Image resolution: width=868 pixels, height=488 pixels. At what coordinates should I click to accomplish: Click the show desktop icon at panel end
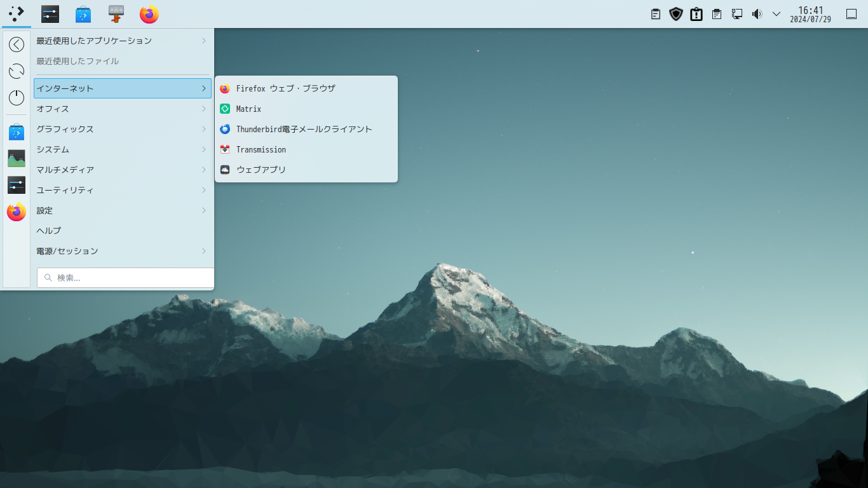[851, 14]
